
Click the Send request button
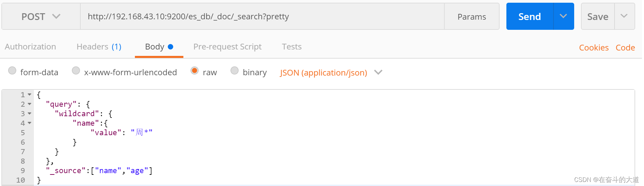[x=529, y=17]
